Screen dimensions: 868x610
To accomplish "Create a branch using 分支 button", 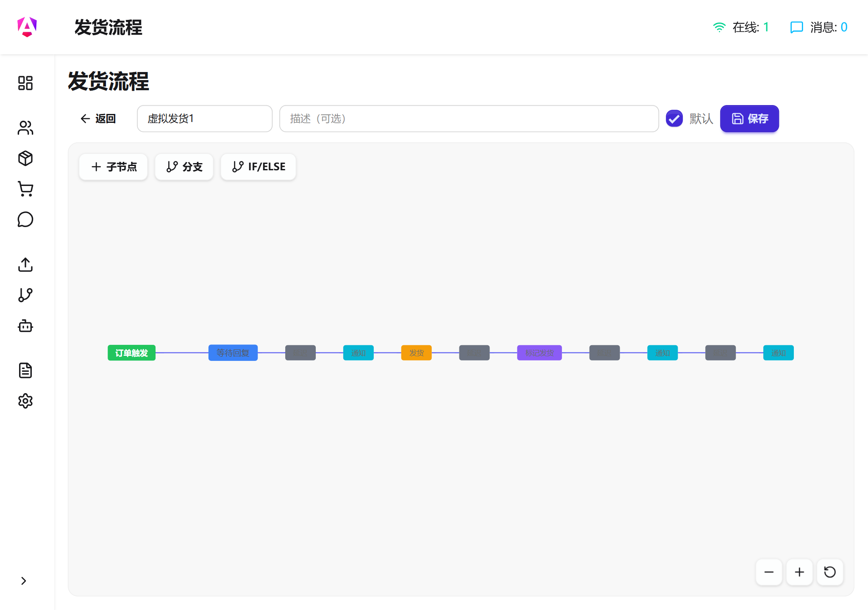I will pyautogui.click(x=184, y=166).
